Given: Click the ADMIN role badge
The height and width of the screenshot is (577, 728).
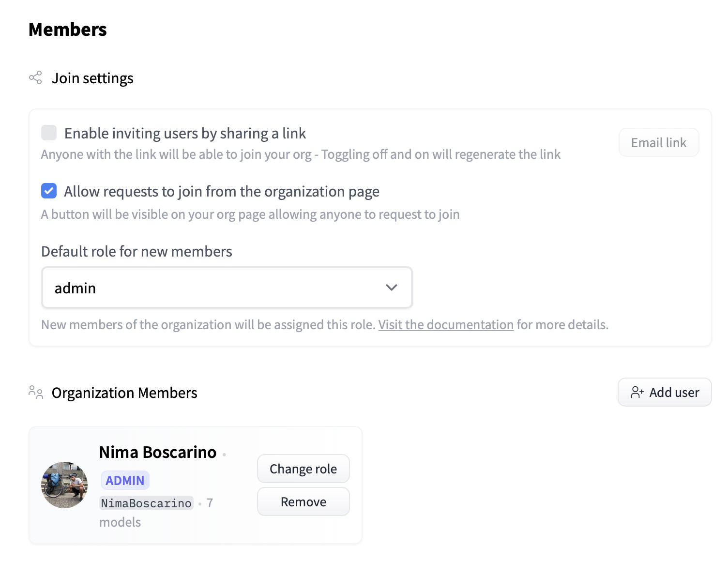Looking at the screenshot, I should (125, 480).
